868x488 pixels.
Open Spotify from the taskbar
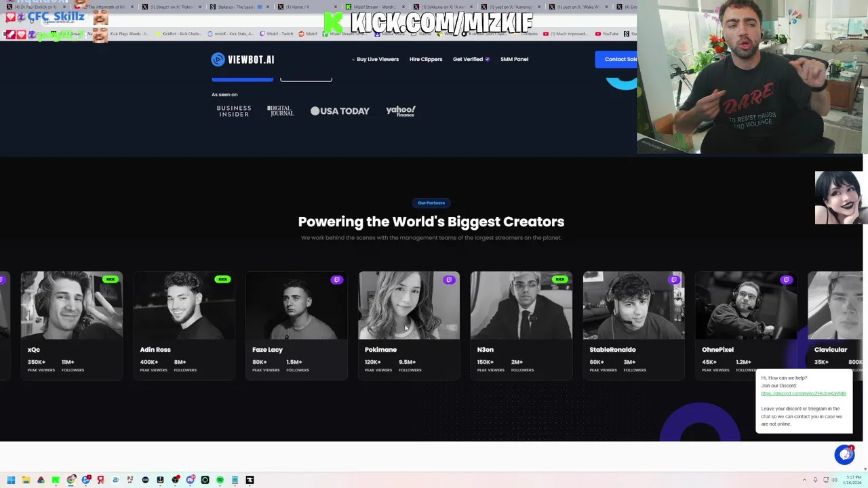pyautogui.click(x=220, y=480)
